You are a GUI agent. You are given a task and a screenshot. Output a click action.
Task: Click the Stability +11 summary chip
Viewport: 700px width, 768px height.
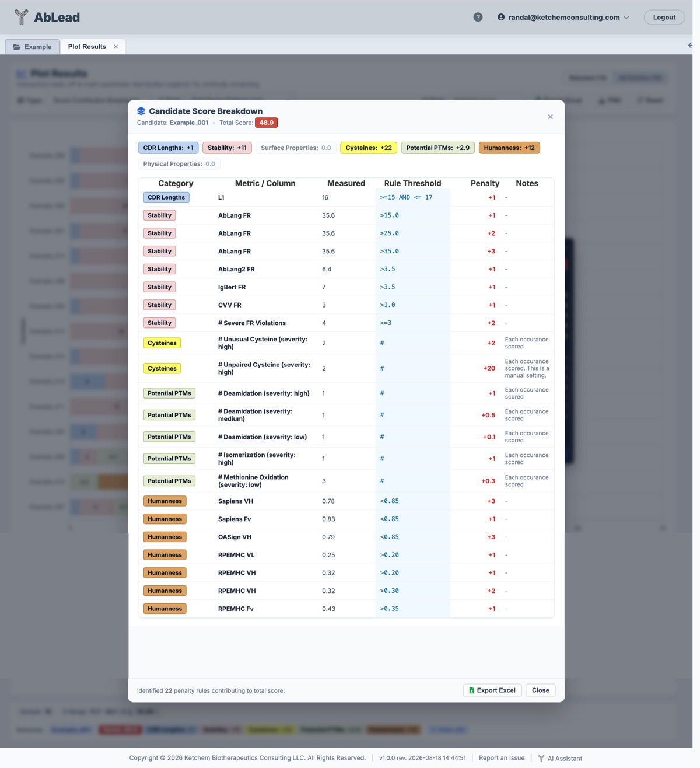(227, 148)
